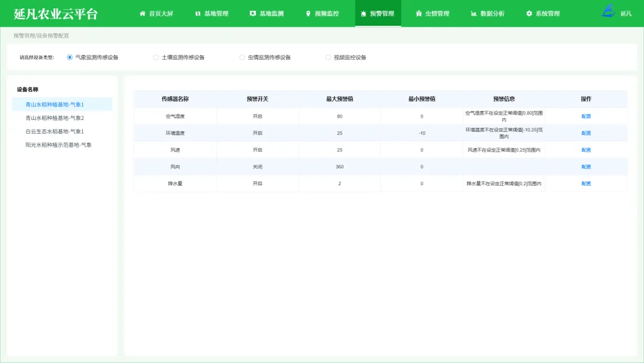
Task: Click the 风向 sensor name cell
Action: click(x=175, y=167)
